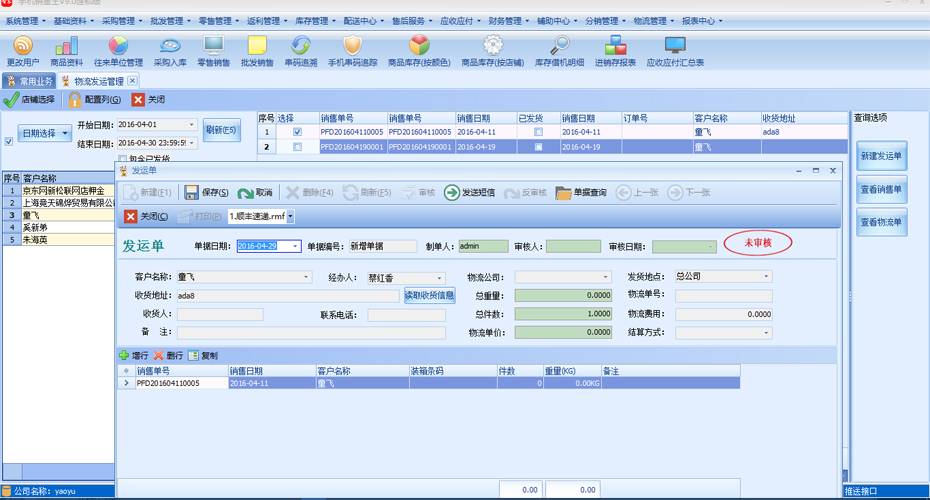Click 新建发运单 side button
This screenshot has width=930, height=500.
(x=881, y=156)
